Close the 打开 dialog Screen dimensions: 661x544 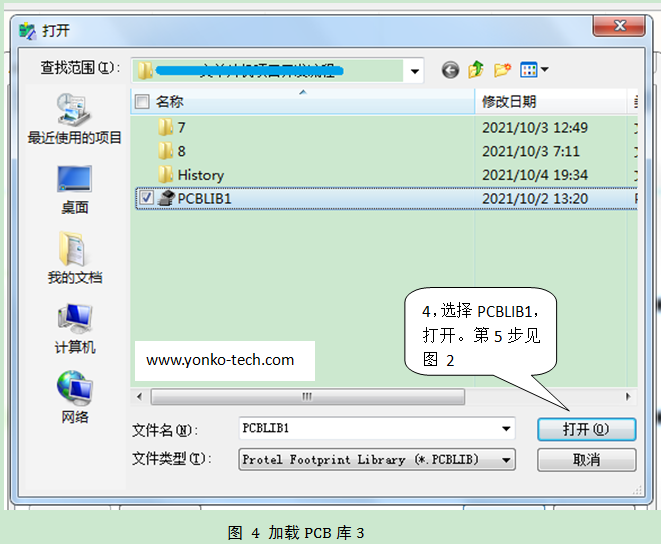point(619,26)
